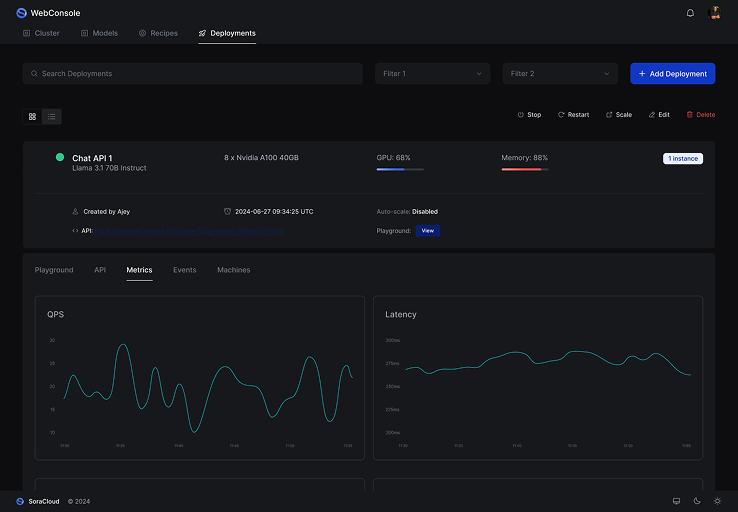Scale the deployment

[619, 115]
